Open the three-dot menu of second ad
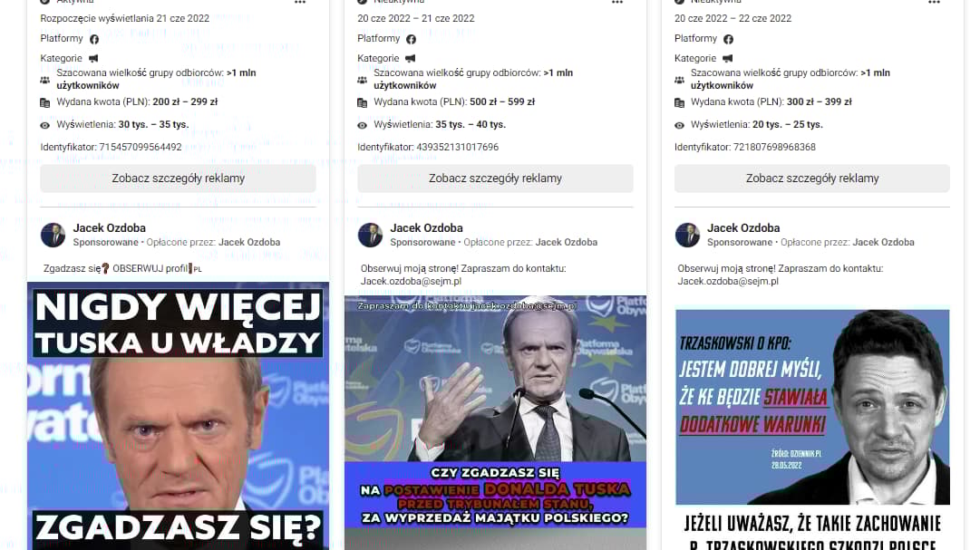This screenshot has height=550, width=980. (617, 3)
